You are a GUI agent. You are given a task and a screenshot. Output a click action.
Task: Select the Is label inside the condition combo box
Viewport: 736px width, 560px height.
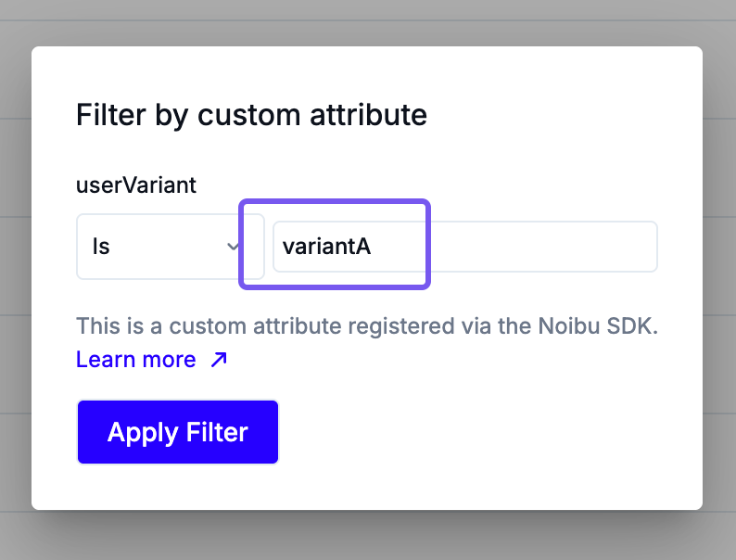coord(101,247)
